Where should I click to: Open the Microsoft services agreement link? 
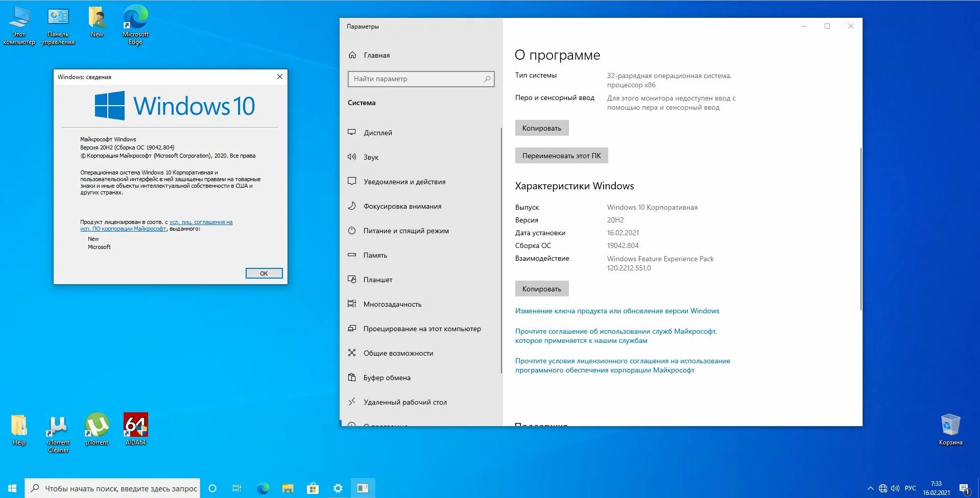tap(616, 336)
